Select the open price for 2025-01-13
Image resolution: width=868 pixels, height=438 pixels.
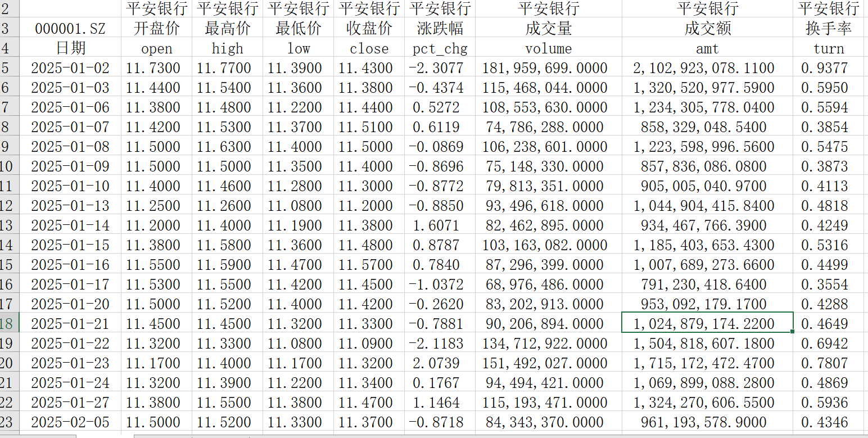point(156,206)
